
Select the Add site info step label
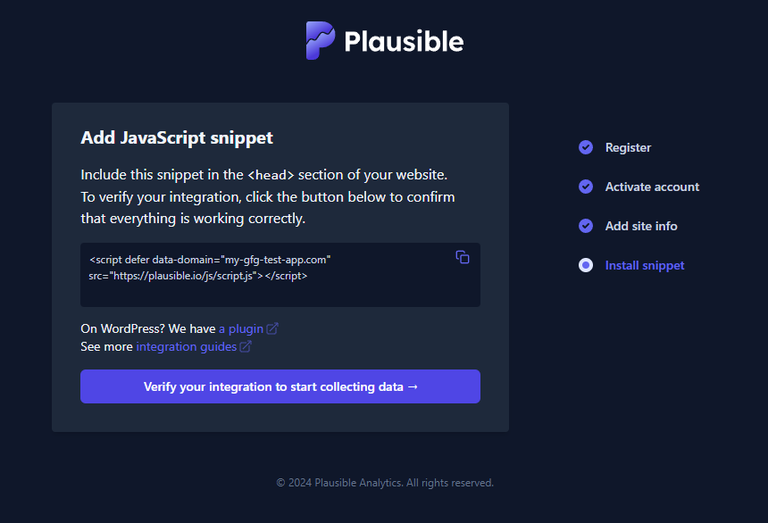tap(641, 226)
